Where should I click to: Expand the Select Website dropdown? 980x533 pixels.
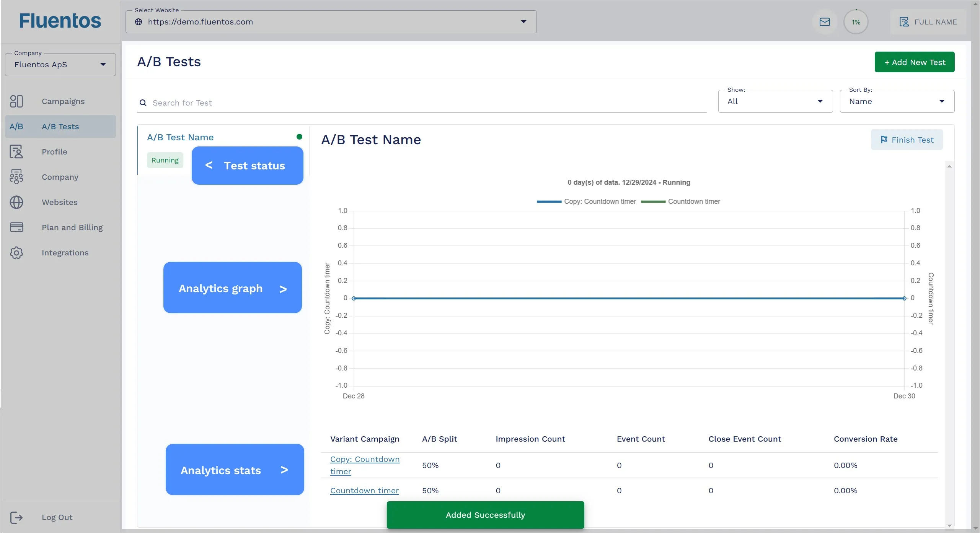click(523, 21)
